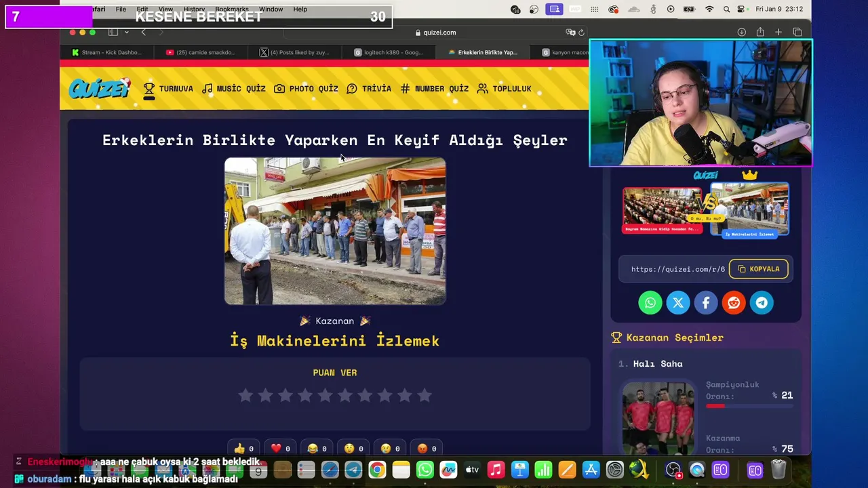
Task: React with crying emoji
Action: [390, 448]
